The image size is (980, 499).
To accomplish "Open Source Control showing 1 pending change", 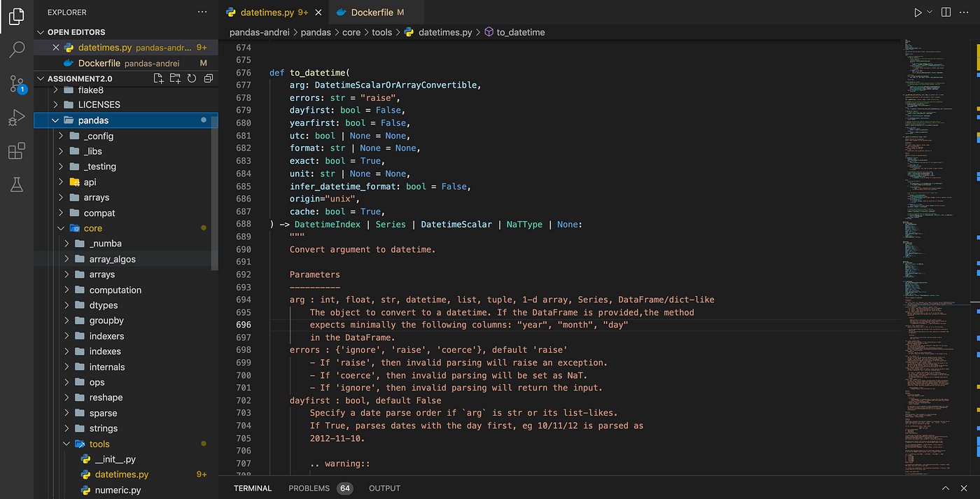I will tap(17, 84).
